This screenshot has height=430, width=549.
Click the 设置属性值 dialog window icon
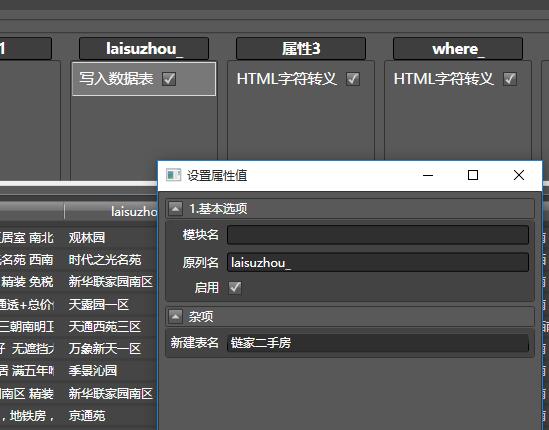173,175
